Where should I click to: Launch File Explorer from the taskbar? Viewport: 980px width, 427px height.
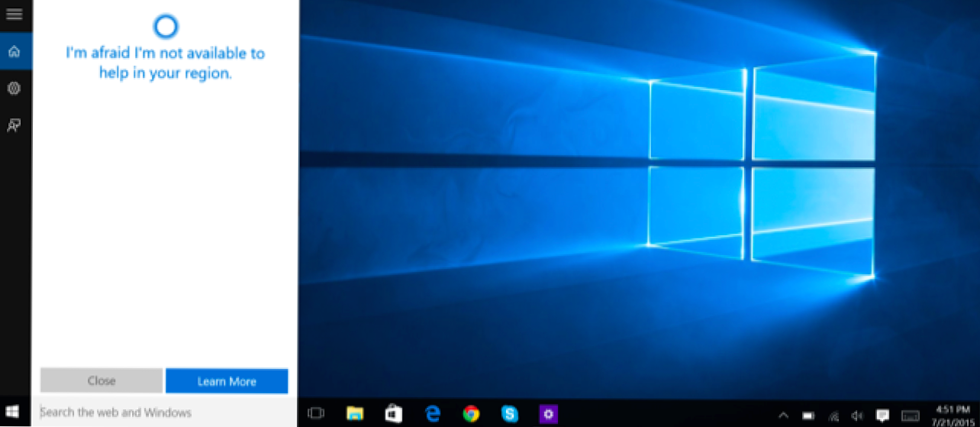pyautogui.click(x=355, y=413)
